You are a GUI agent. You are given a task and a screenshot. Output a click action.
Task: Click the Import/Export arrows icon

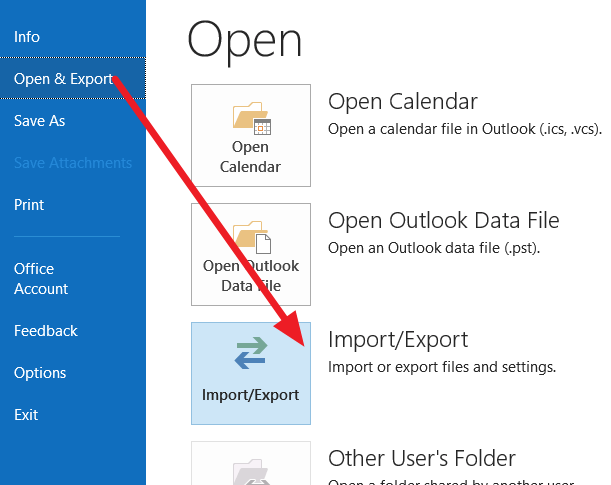pyautogui.click(x=251, y=353)
